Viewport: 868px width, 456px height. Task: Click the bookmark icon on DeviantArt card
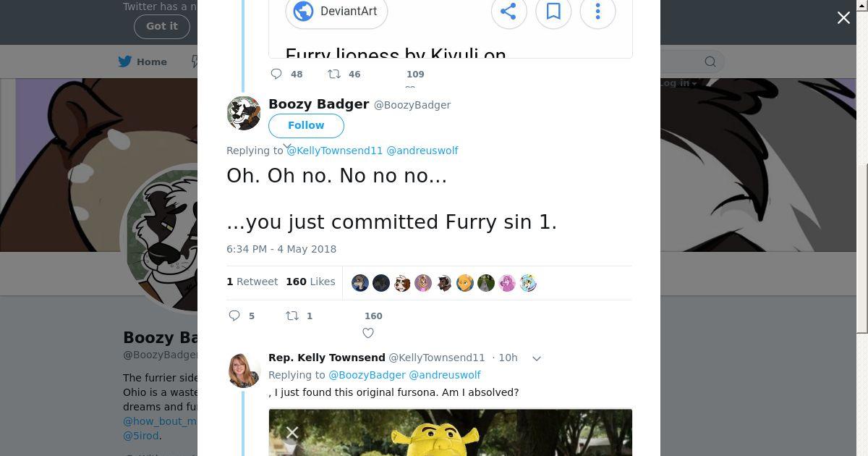[x=553, y=11]
